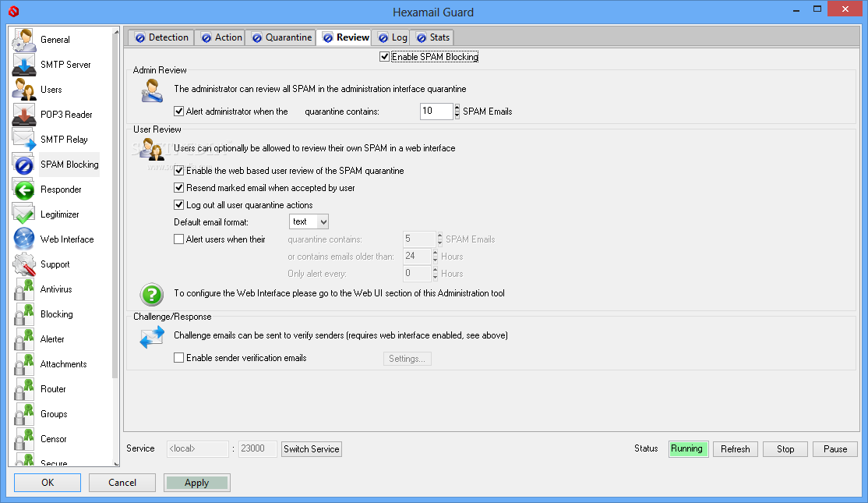Image resolution: width=868 pixels, height=503 pixels.
Task: Select the Blocking locked module icon
Action: tap(24, 314)
